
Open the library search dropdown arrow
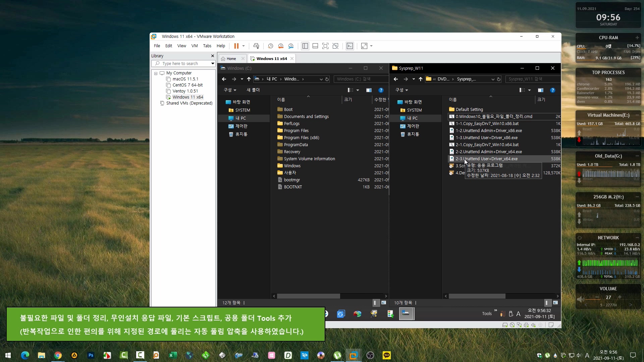pos(212,64)
